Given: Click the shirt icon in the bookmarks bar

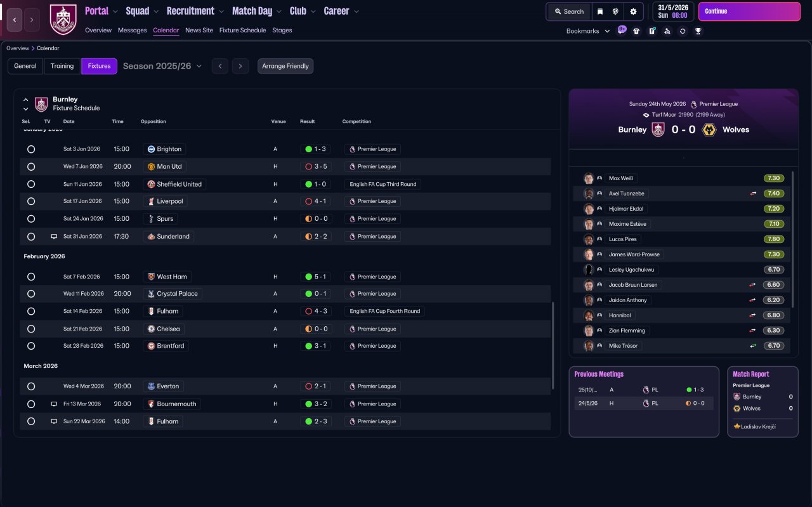Looking at the screenshot, I should pos(636,31).
